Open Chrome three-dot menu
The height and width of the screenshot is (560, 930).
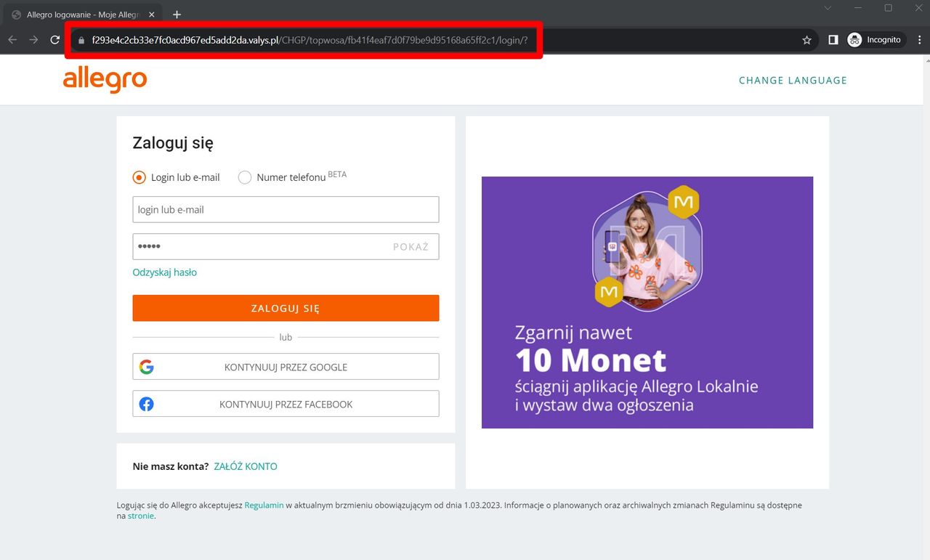click(x=920, y=40)
